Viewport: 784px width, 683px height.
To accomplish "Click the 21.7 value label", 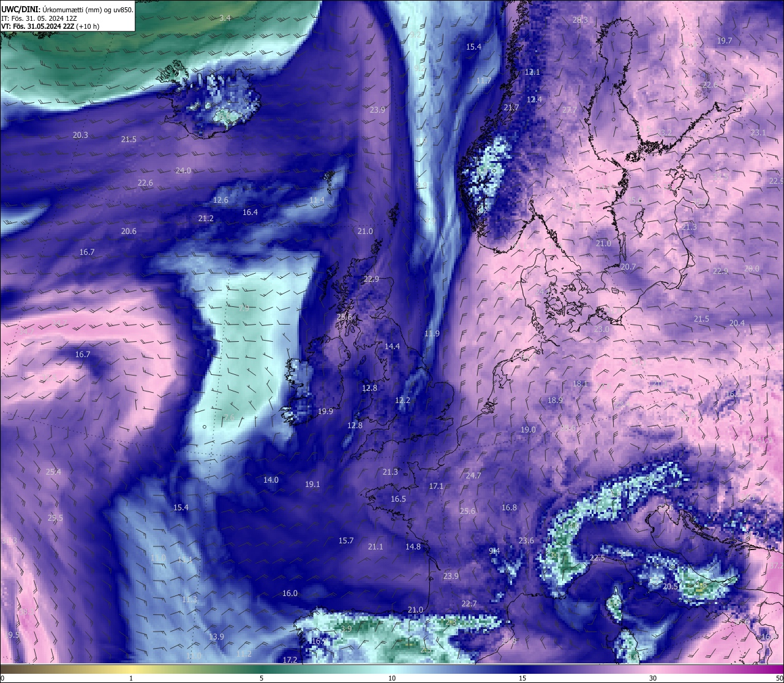I will (511, 108).
